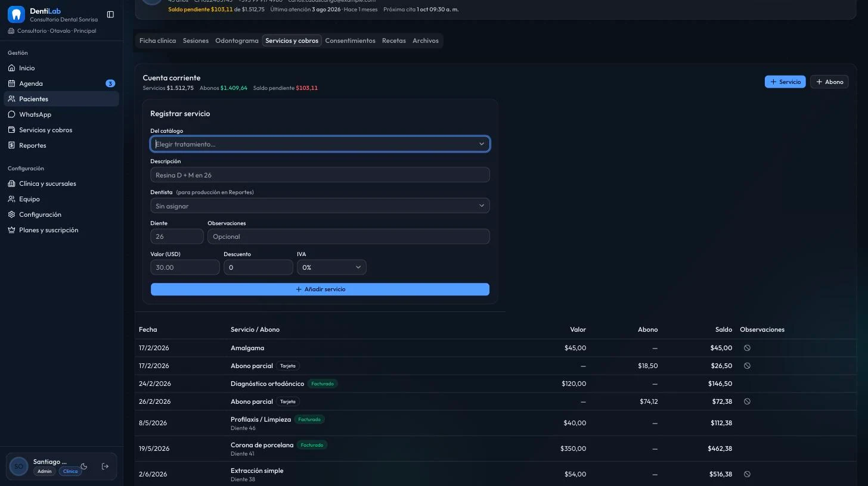Click the Facturado badge on Profilaxis / Limpieza
This screenshot has height=486, width=868.
(309, 419)
